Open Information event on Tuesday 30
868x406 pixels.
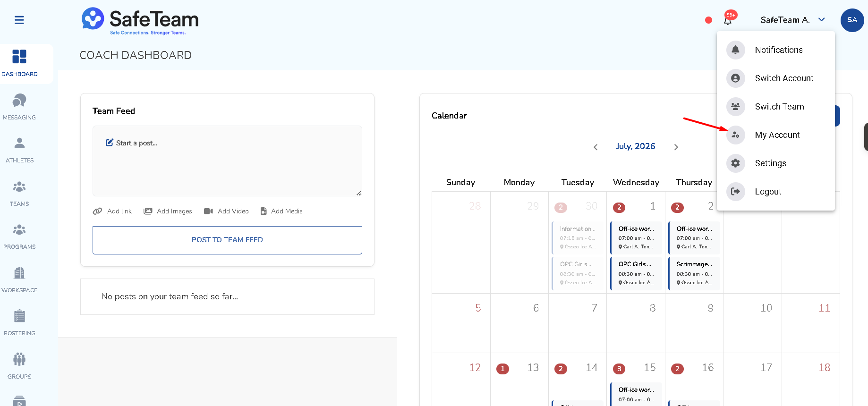point(578,237)
